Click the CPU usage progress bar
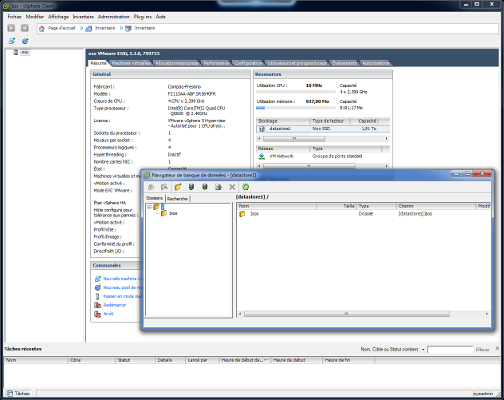This screenshot has width=504, height=400. 296,92
